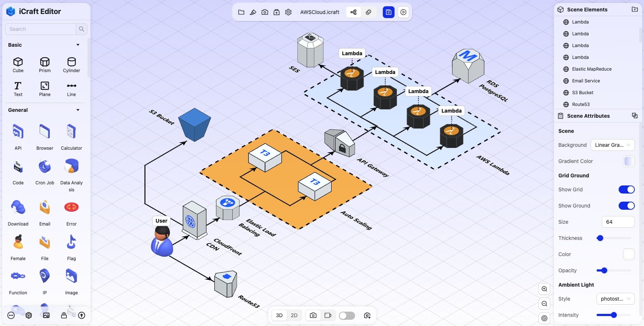This screenshot has width=644, height=326.
Task: Adjust the Intensity slider handle
Action: (613, 315)
